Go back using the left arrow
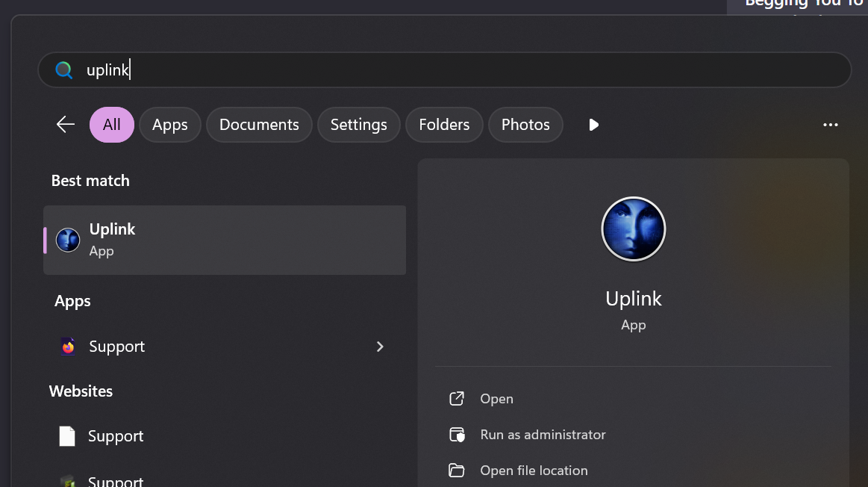868x487 pixels. click(66, 125)
